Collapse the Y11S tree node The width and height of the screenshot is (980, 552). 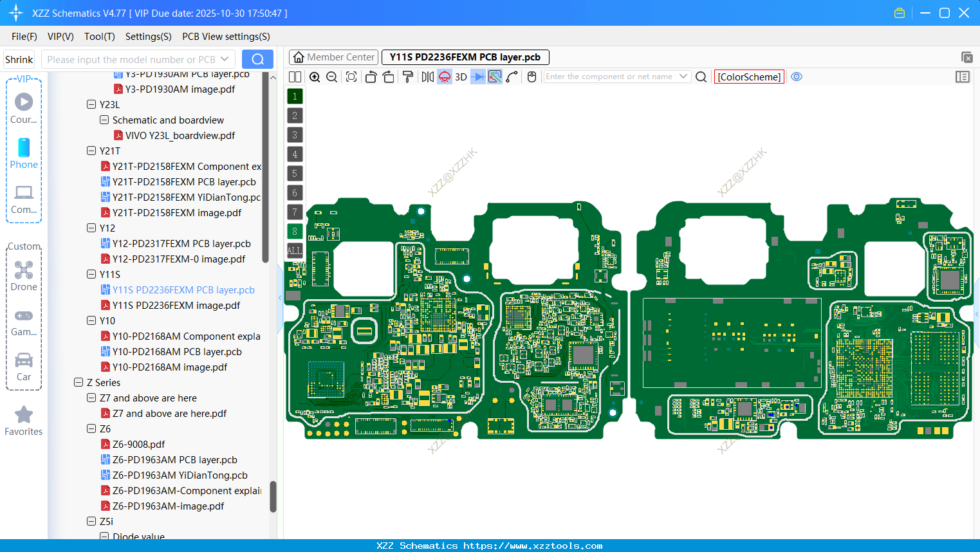coord(91,274)
